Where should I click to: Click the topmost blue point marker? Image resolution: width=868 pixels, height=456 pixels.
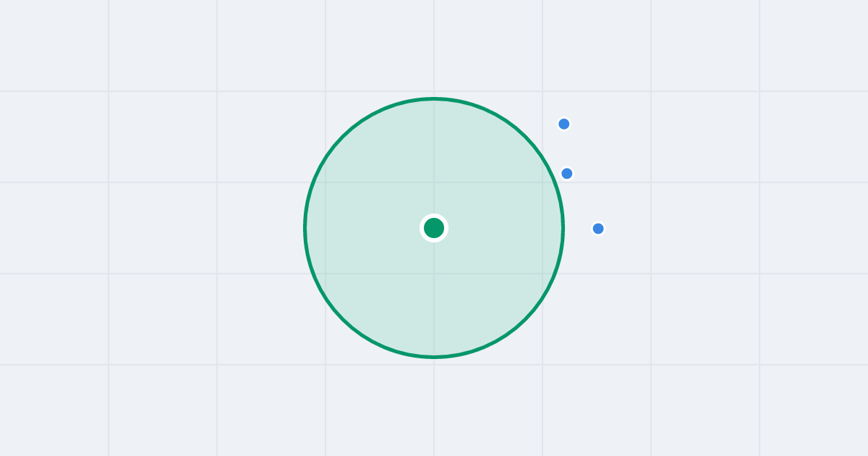(x=564, y=124)
